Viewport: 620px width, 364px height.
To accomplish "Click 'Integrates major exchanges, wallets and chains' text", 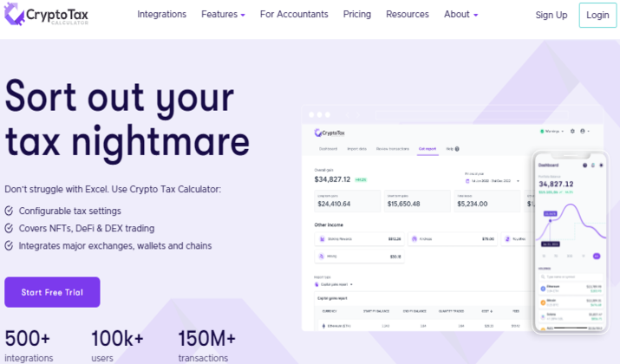I will [x=115, y=245].
